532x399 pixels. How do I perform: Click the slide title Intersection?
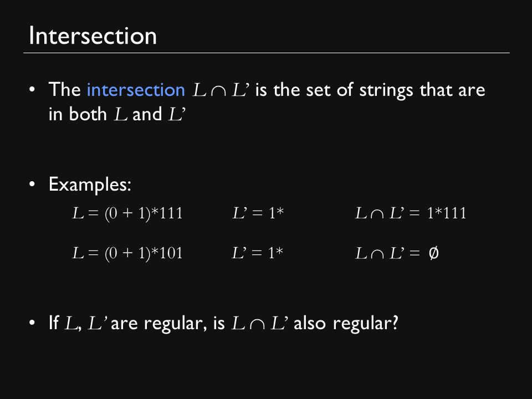(93, 35)
